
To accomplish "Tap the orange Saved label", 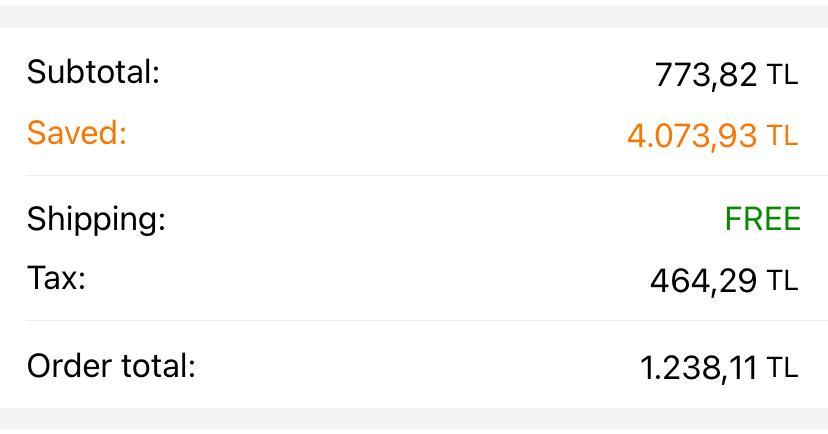I will tap(77, 133).
